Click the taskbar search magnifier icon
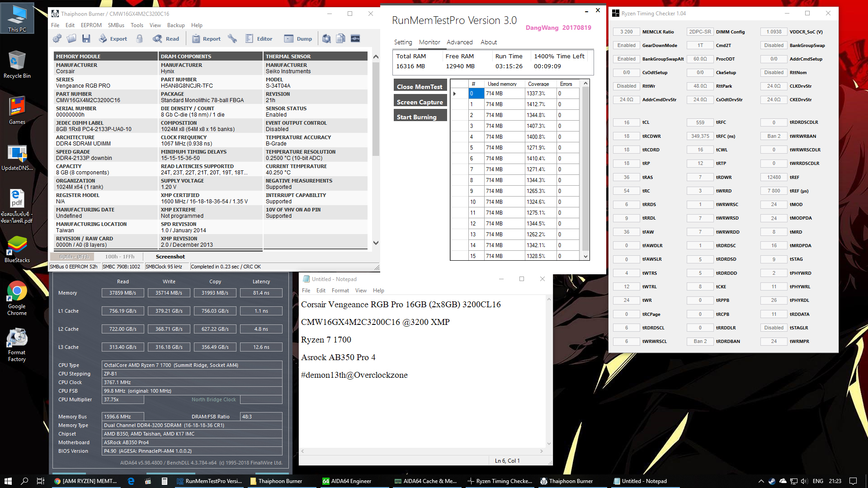The image size is (868, 488). click(x=25, y=481)
